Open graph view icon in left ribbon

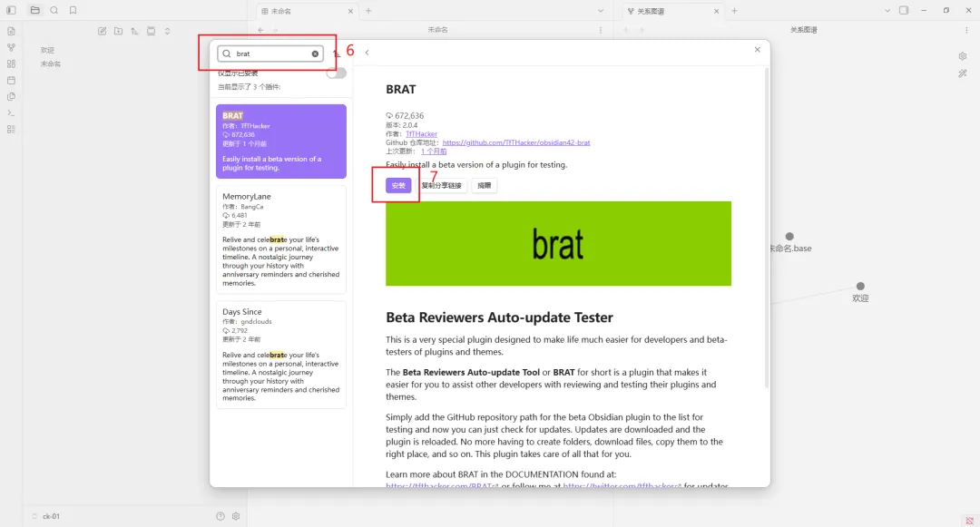[x=11, y=47]
